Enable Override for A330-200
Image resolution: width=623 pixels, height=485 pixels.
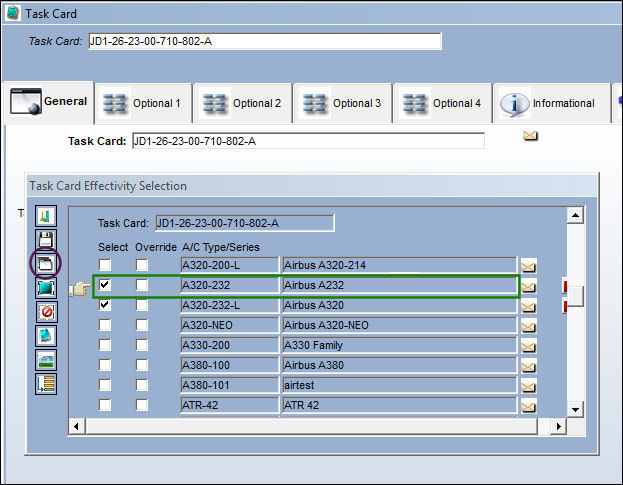142,345
